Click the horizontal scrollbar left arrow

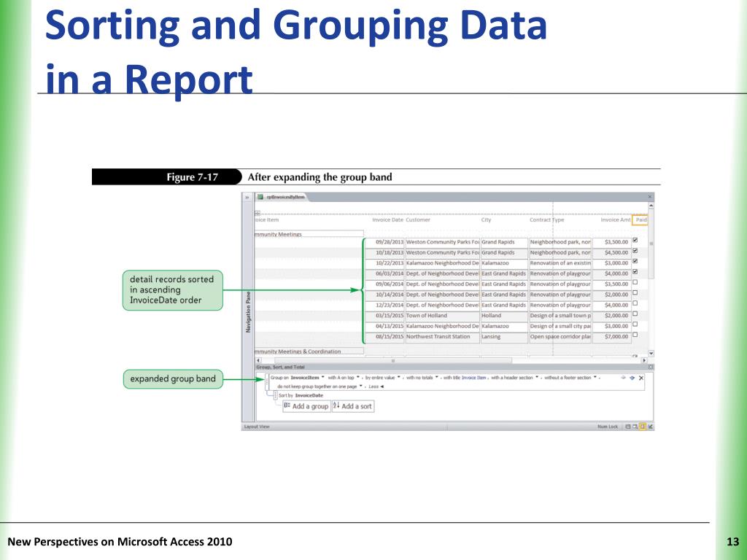(x=258, y=360)
